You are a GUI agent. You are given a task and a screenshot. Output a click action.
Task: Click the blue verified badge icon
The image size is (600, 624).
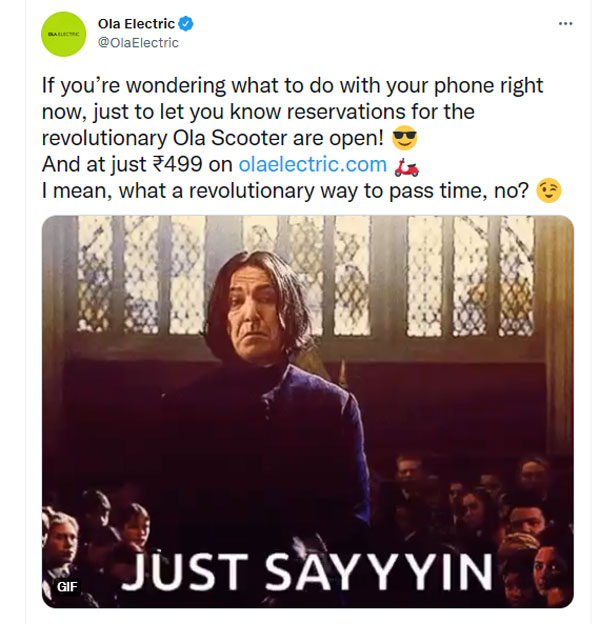tap(185, 24)
